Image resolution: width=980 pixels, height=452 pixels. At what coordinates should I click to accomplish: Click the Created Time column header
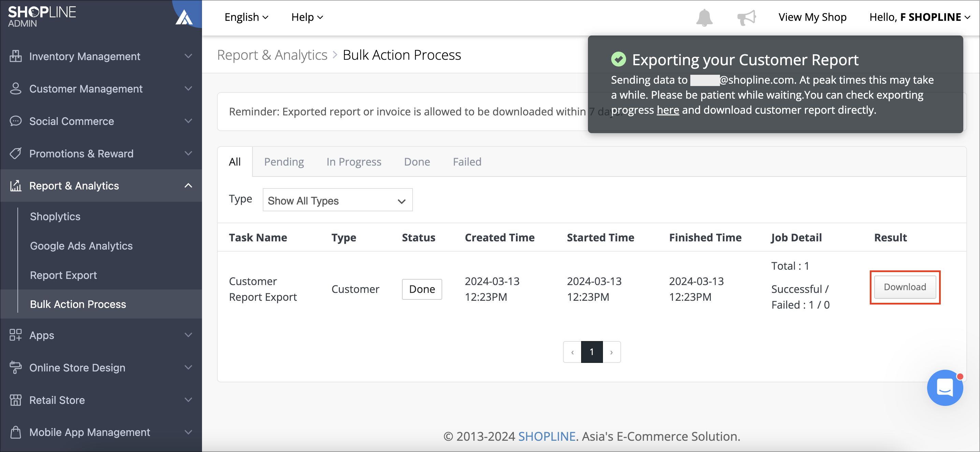pos(500,237)
